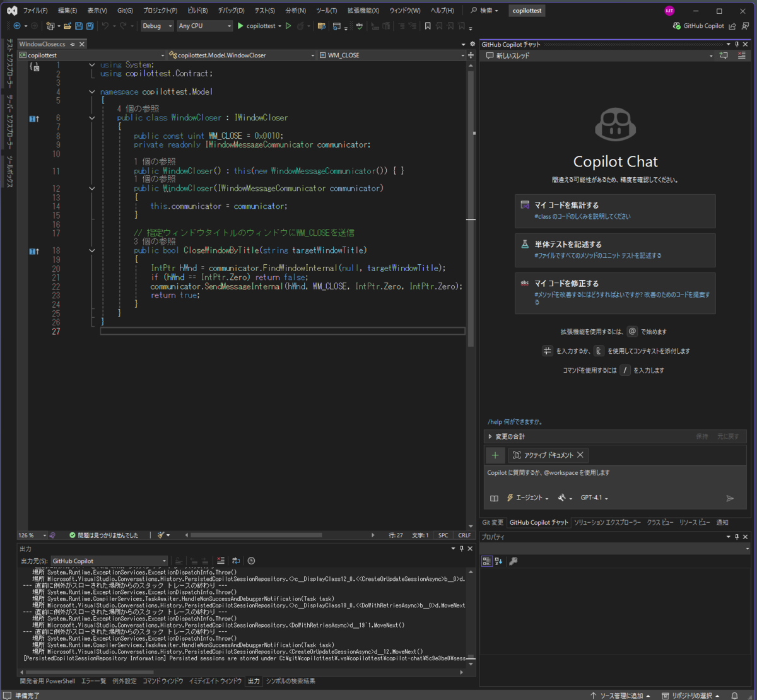Click リポジトリの選択 in status bar
This screenshot has width=757, height=700.
pyautogui.click(x=691, y=696)
